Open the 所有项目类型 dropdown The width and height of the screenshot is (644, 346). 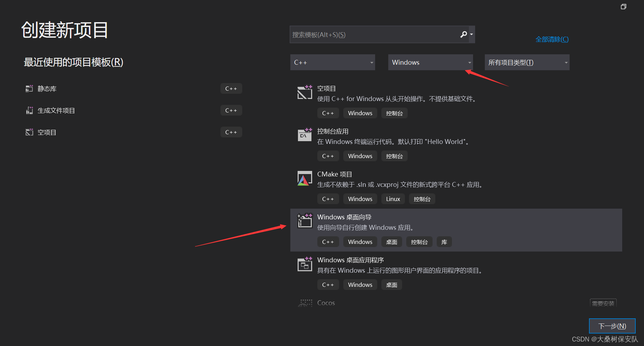tap(527, 62)
